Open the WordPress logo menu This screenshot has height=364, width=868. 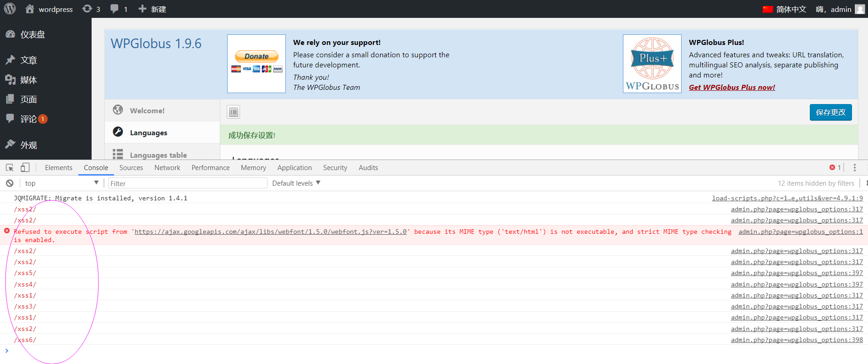(x=10, y=9)
